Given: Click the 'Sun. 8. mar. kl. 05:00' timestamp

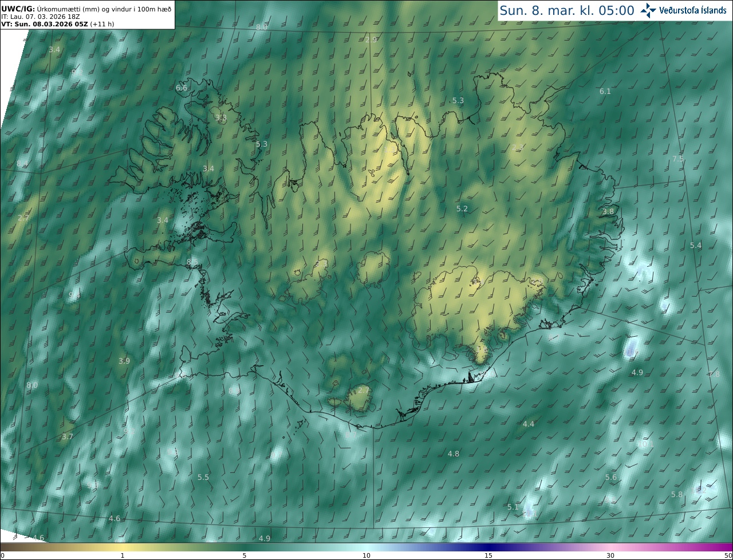Looking at the screenshot, I should point(567,10).
